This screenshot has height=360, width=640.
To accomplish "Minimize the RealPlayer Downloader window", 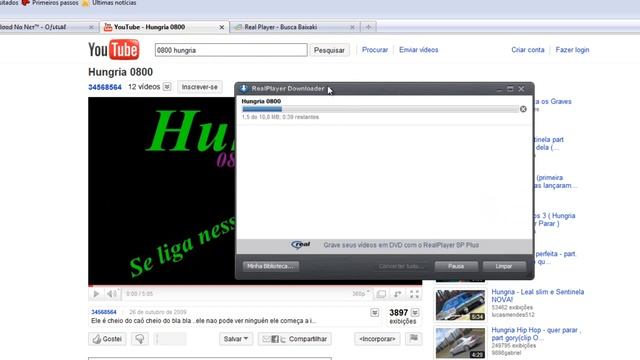I will (499, 89).
